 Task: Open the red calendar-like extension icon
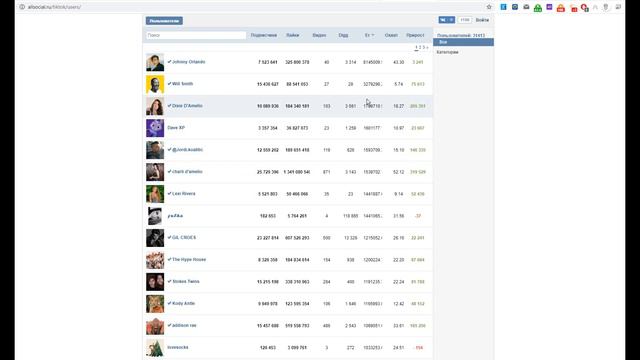click(x=574, y=9)
